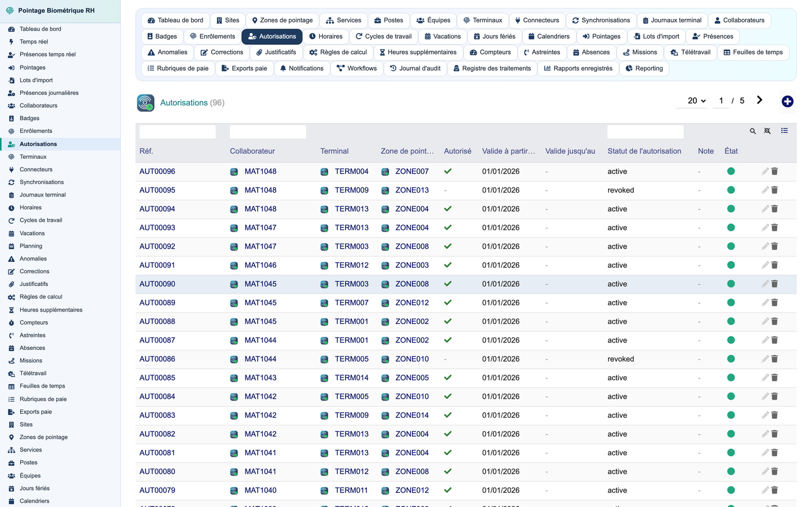Open Feuilles de temps in sidebar
Image resolution: width=812 pixels, height=507 pixels.
click(x=42, y=386)
